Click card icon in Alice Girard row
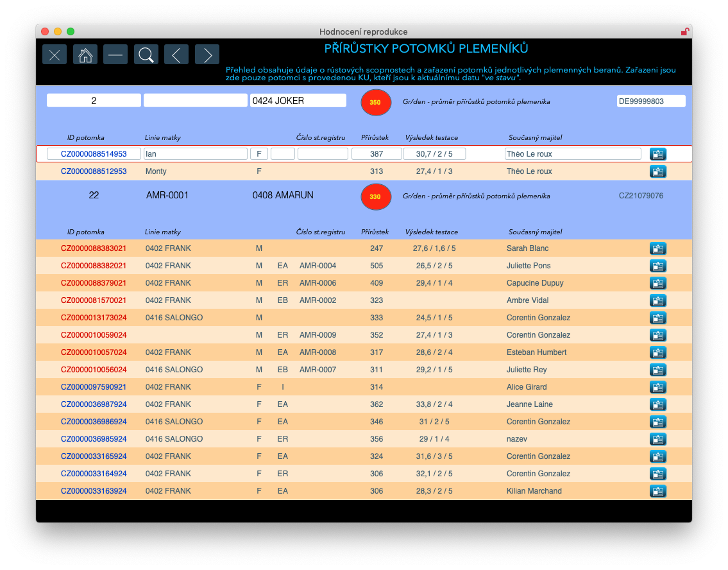The image size is (728, 570). click(x=657, y=387)
